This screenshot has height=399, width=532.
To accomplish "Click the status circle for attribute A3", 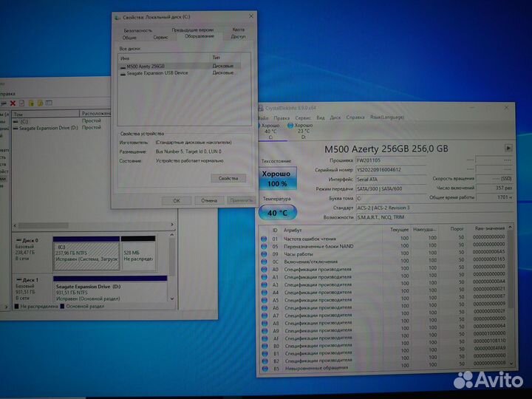I will click(x=265, y=284).
